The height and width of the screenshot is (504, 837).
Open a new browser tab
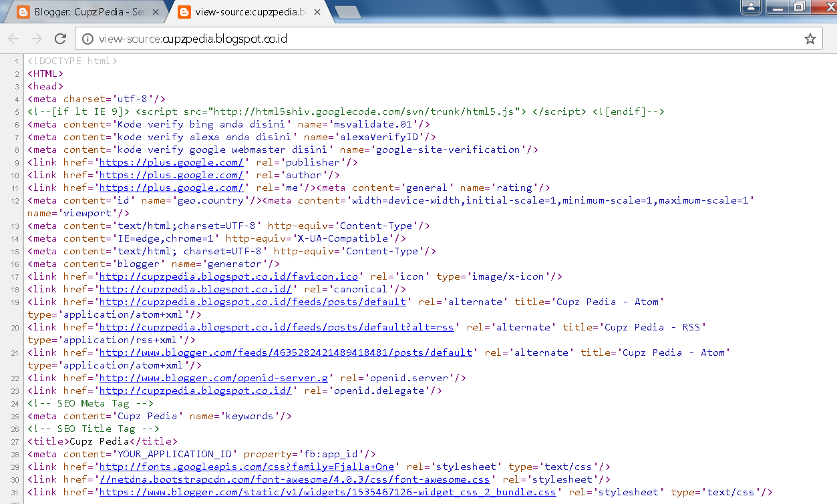coord(349,11)
